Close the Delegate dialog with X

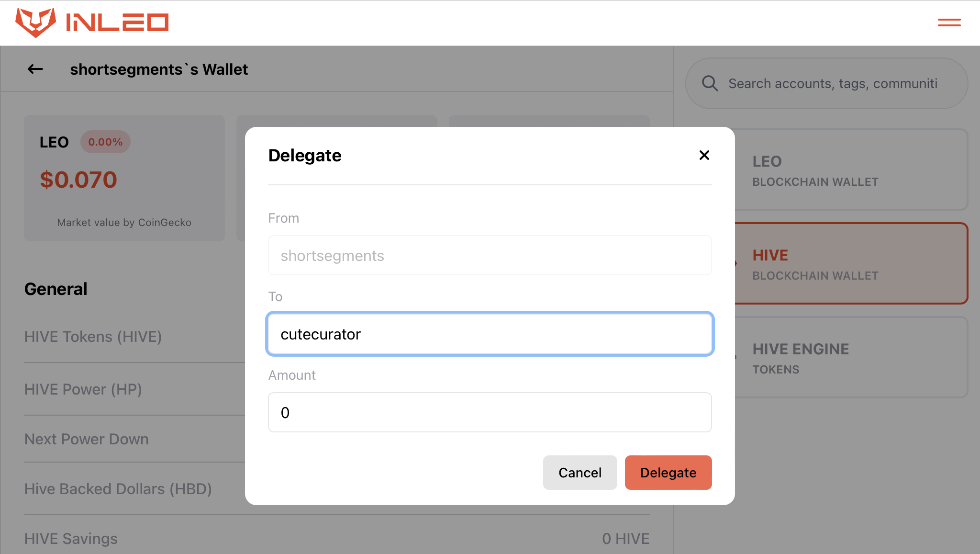704,155
